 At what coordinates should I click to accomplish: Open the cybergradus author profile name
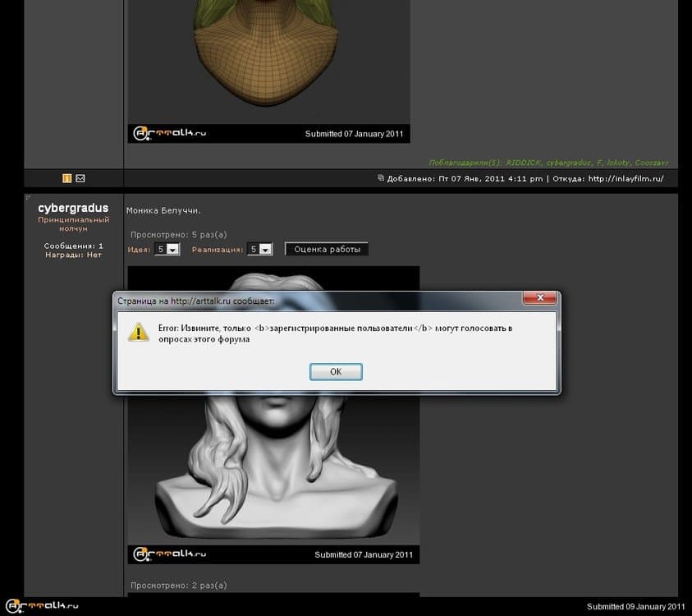click(73, 208)
